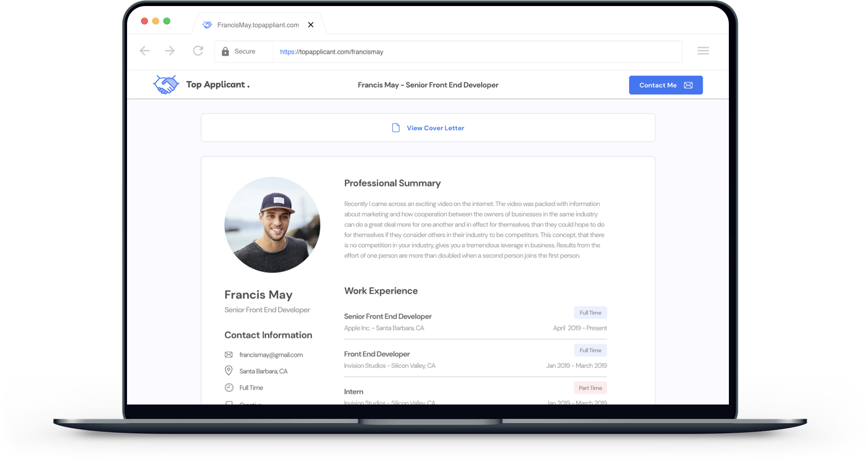Screen dimensions: 868x461
Task: Click the Full Time tag for Senior Front End Developer
Action: pos(590,313)
